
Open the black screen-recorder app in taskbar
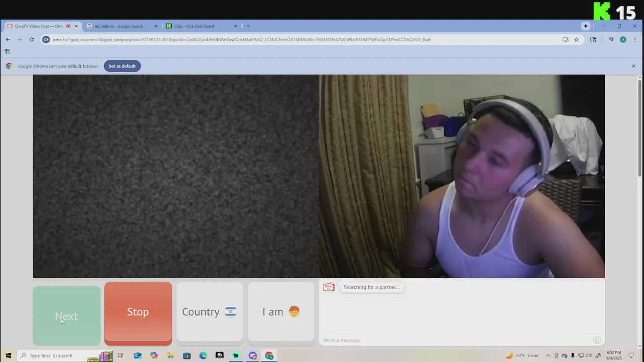point(219,356)
